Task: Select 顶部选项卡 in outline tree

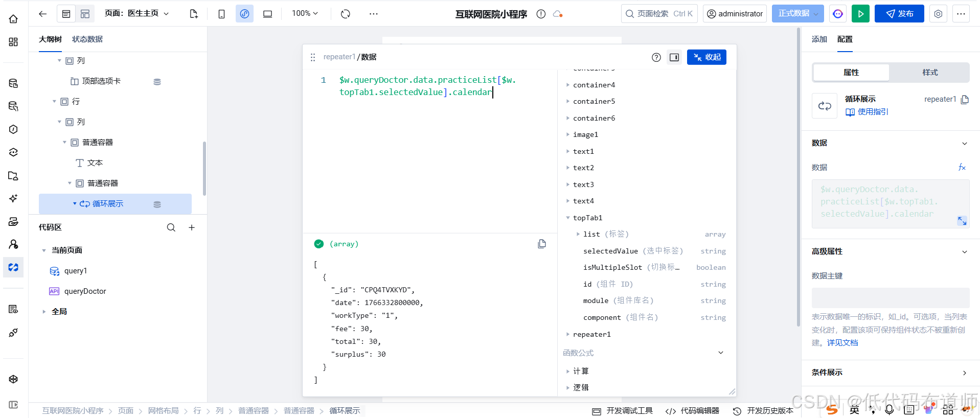Action: point(101,81)
